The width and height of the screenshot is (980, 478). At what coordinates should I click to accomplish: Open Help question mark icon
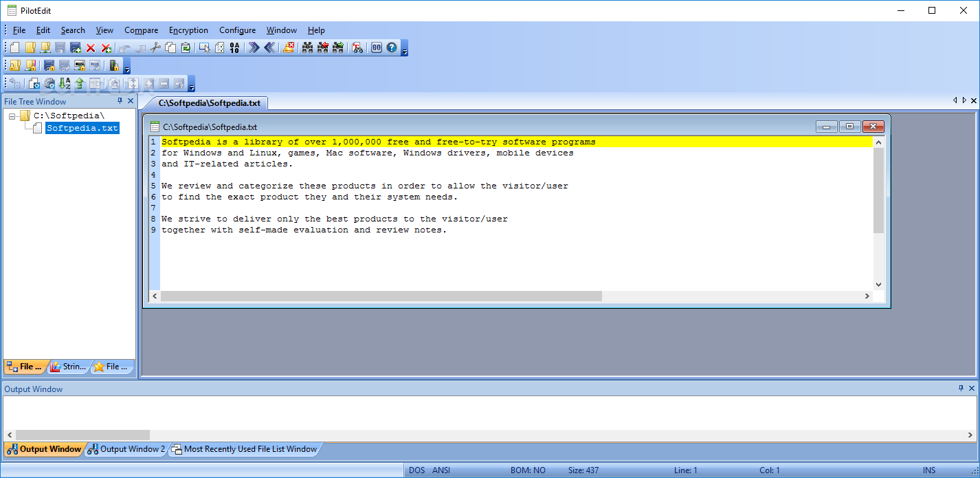coord(392,47)
